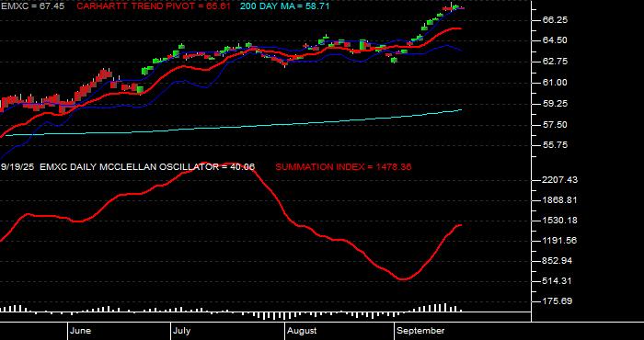Click the Summation Index = 1478.36 label
Image resolution: width=644 pixels, height=340 pixels.
(343, 167)
